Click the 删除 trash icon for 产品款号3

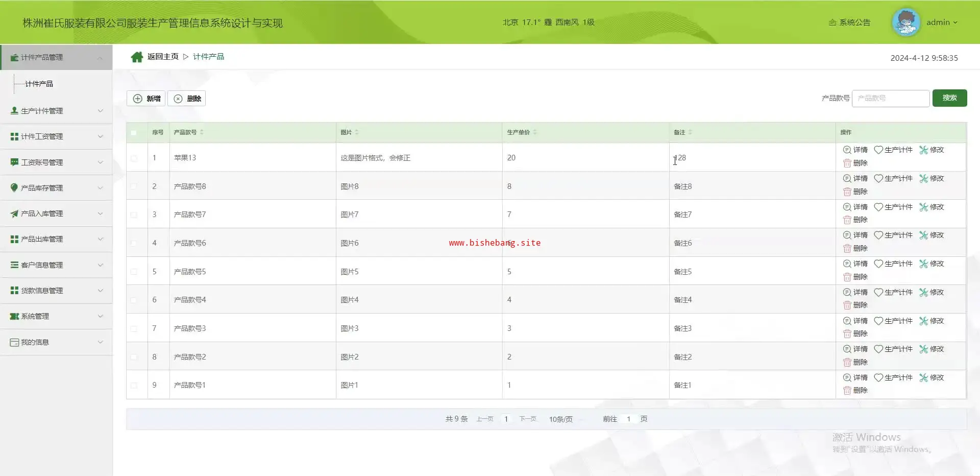click(847, 334)
